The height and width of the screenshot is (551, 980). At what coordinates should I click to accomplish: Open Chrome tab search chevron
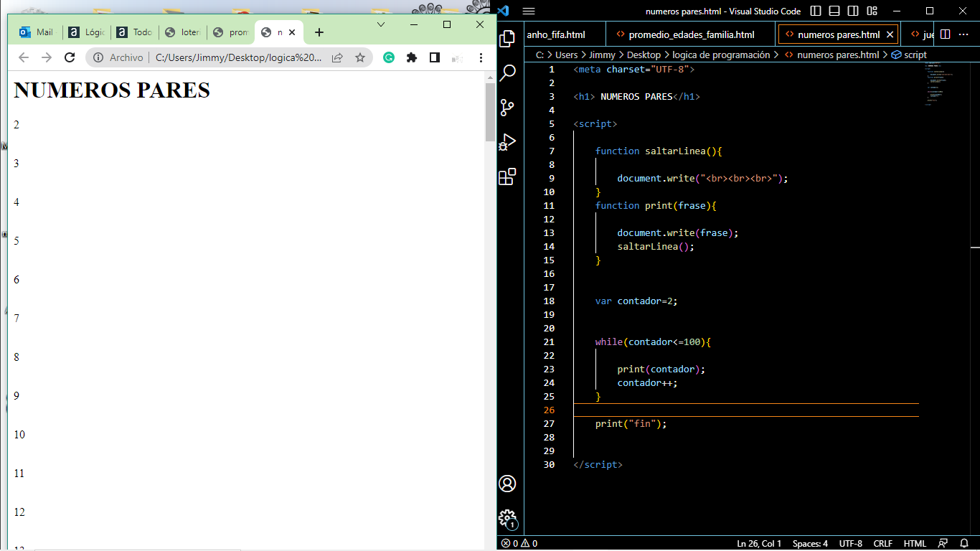tap(381, 24)
